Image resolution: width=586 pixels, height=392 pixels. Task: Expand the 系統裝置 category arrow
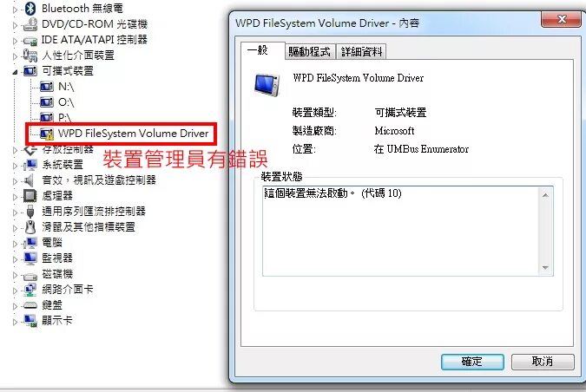pos(15,166)
